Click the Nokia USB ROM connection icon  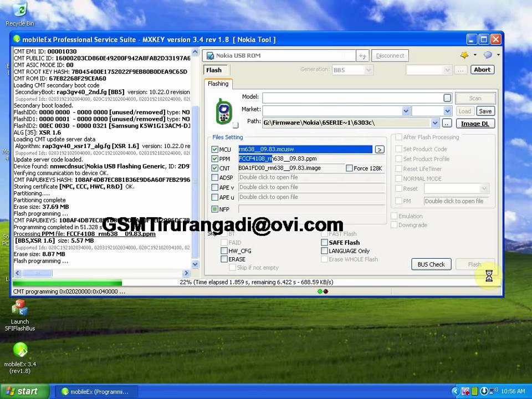(x=211, y=55)
